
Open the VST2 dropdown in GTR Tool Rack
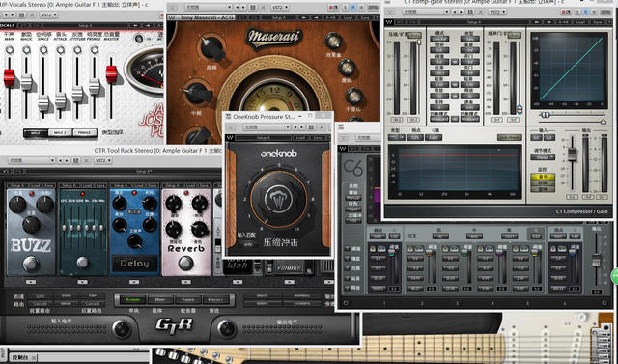coord(103,160)
